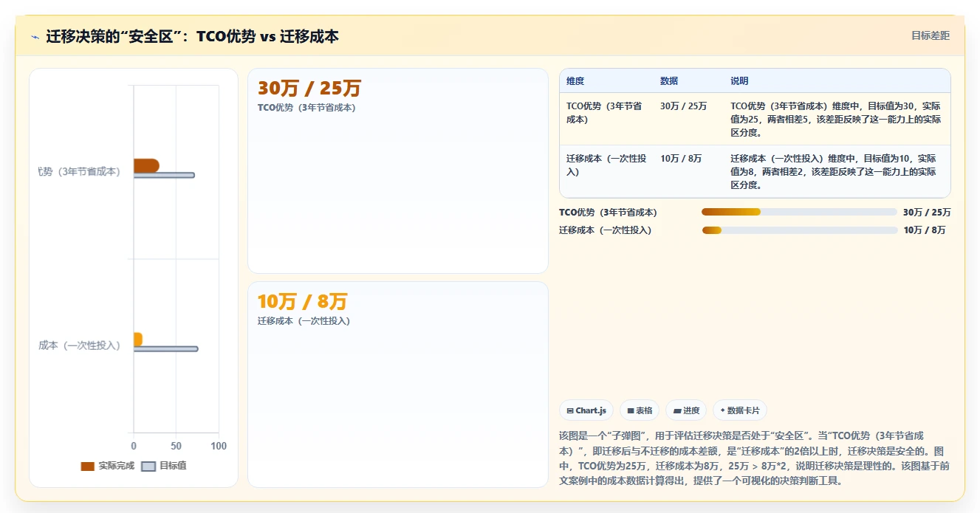980x513 pixels.
Task: Select the 表格 tag chip
Action: [640, 410]
